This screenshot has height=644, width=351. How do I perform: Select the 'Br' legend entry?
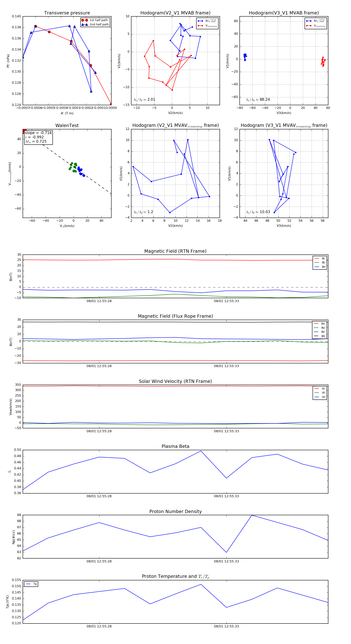320,259
